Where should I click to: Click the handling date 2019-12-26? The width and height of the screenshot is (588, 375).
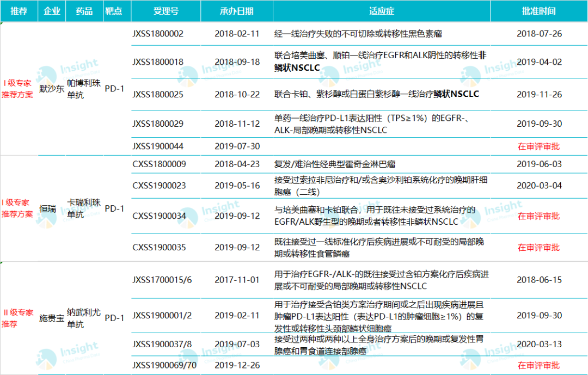(x=237, y=365)
